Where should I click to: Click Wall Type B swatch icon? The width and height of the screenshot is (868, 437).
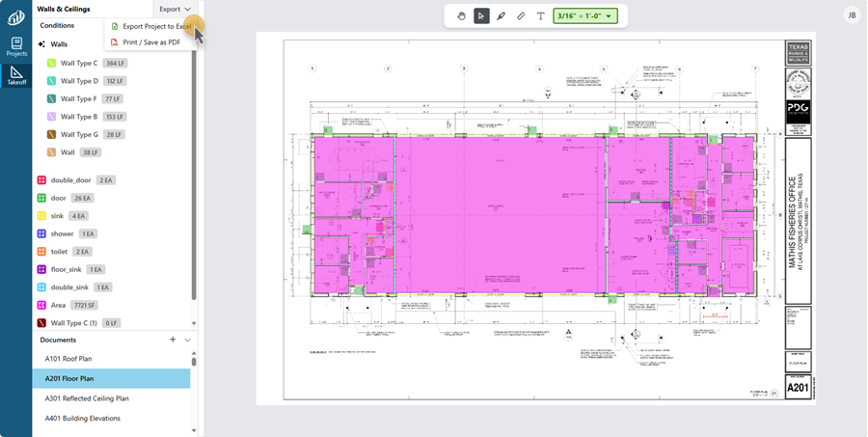pyautogui.click(x=51, y=117)
